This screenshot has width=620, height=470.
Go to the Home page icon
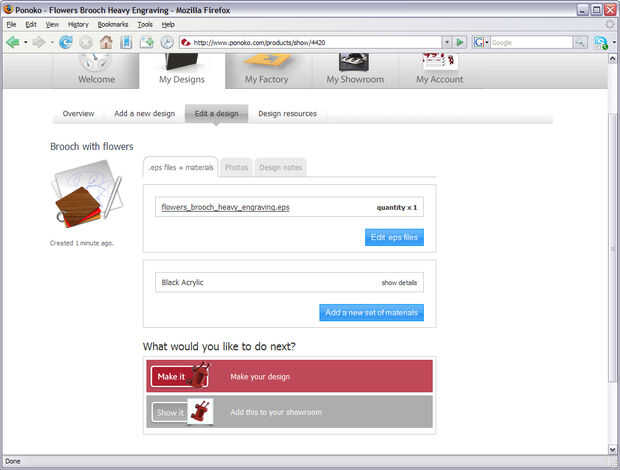106,42
